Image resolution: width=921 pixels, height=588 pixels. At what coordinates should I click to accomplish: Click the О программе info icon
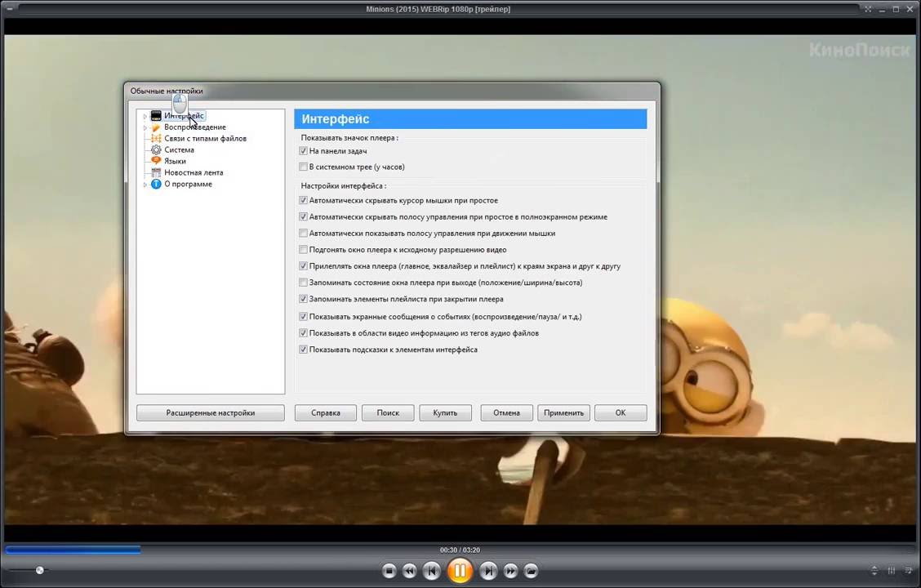coord(156,184)
